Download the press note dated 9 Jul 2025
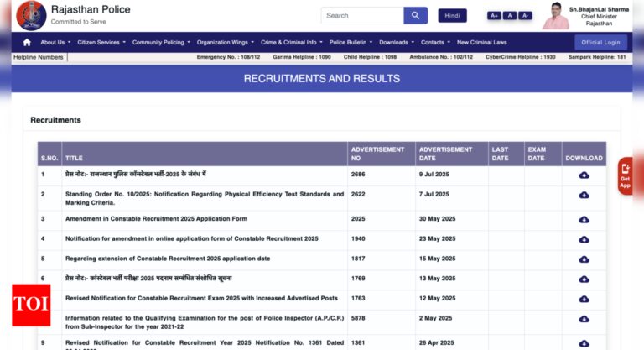644x350 pixels. [584, 175]
